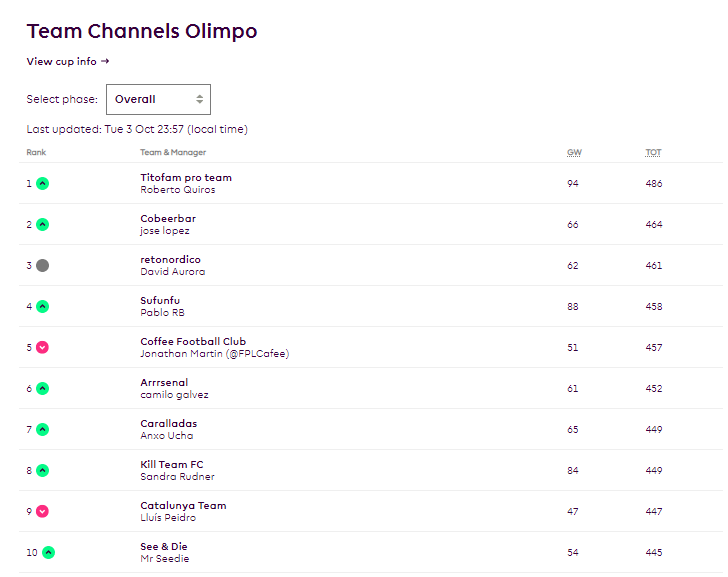Screen dimensions: 728x577
Task: Click green up arrow for Kill Team FC
Action: point(42,470)
